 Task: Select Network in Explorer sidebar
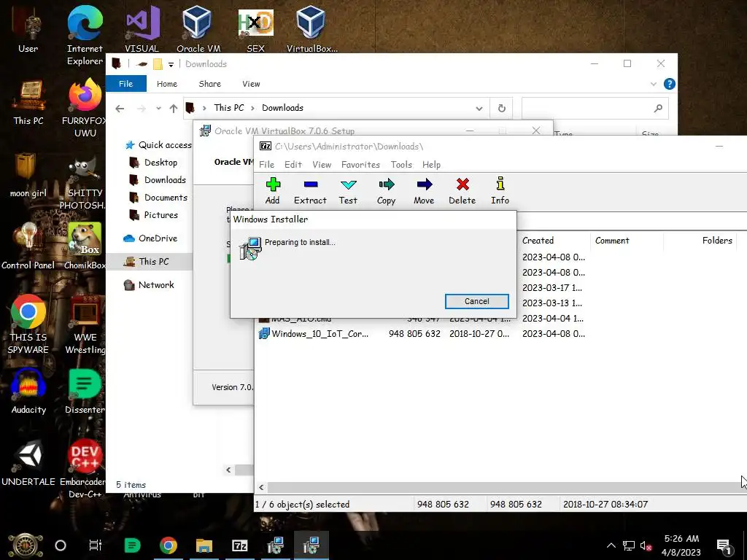[149, 285]
